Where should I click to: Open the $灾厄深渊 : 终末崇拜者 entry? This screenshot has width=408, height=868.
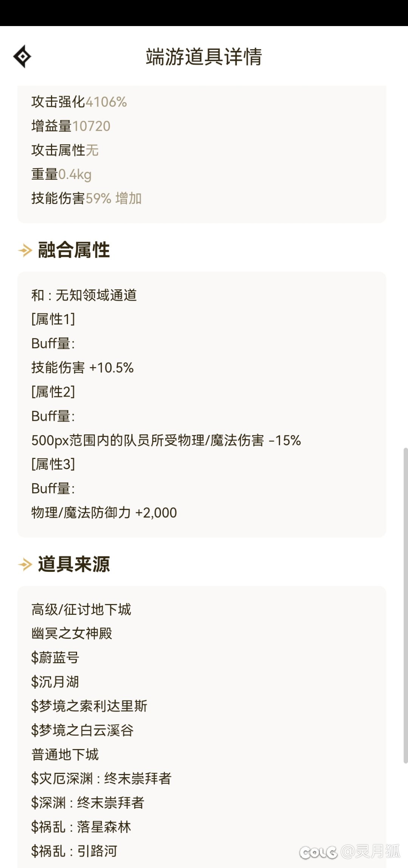tap(101, 778)
